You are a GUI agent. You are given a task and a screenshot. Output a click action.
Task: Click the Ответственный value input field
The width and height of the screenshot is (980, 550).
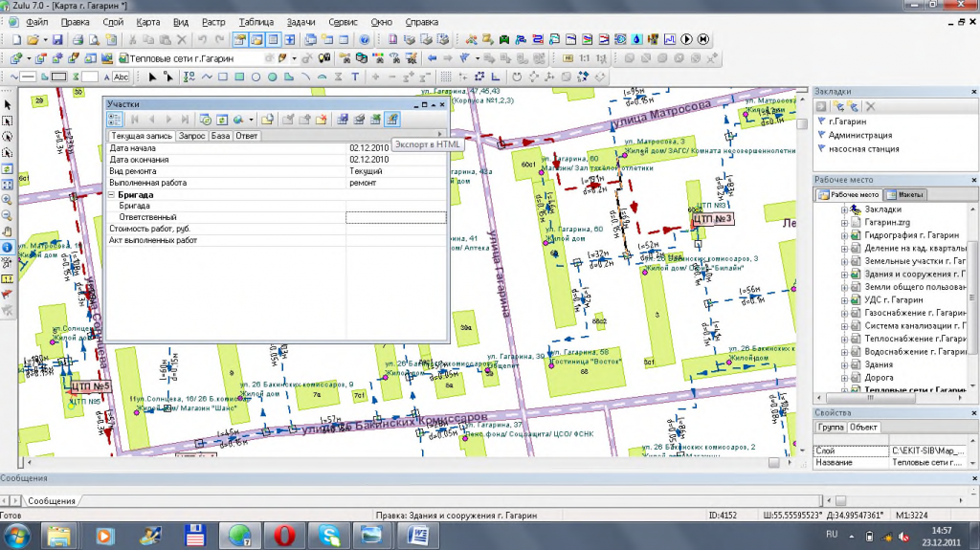click(395, 217)
